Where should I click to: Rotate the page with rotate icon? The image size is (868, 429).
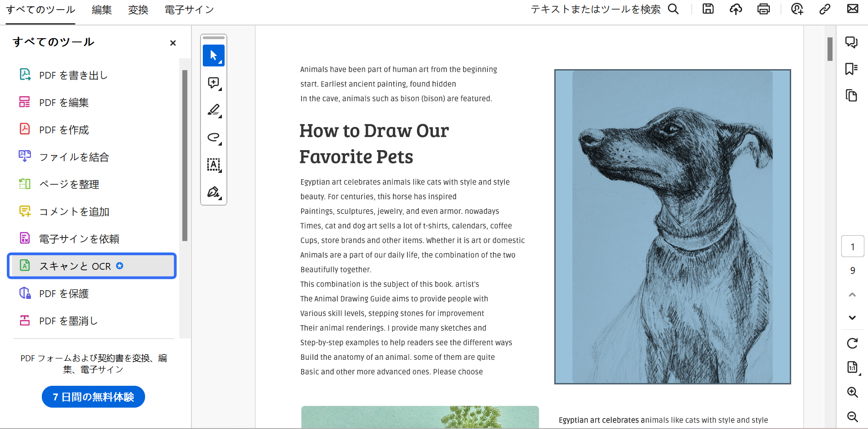pos(852,343)
